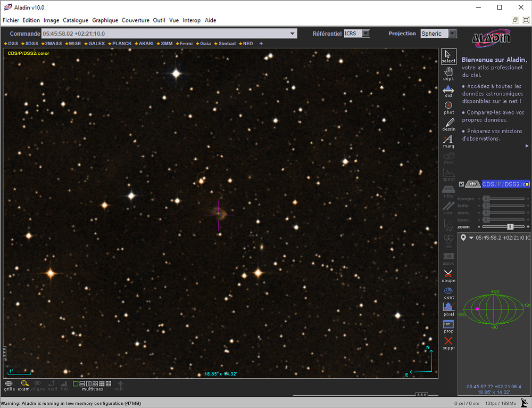Add a bookmark with the plus sign

(261, 44)
